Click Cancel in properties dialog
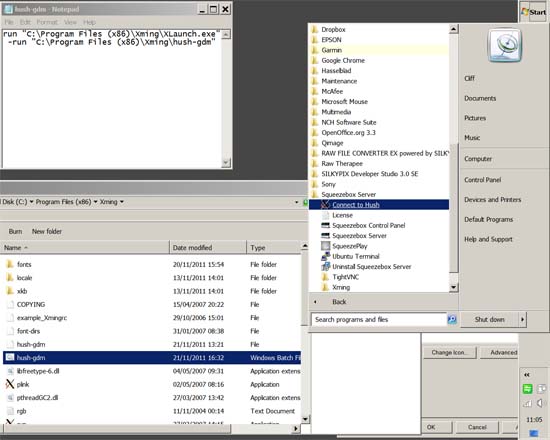550x440 pixels. click(477, 427)
